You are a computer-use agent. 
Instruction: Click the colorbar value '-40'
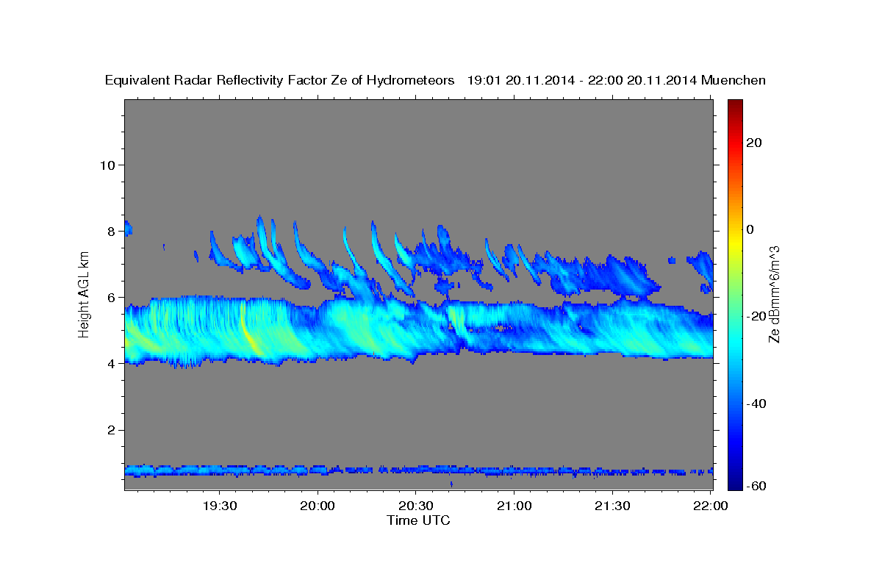pos(757,404)
